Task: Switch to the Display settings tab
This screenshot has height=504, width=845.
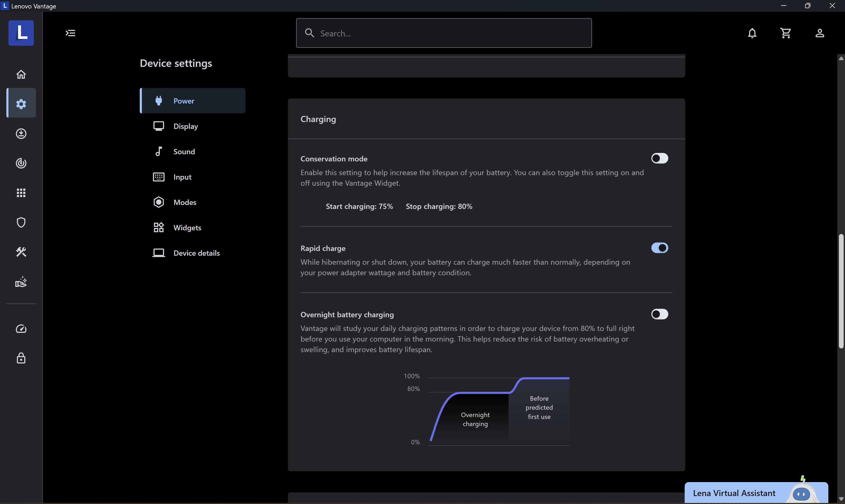Action: coord(185,126)
